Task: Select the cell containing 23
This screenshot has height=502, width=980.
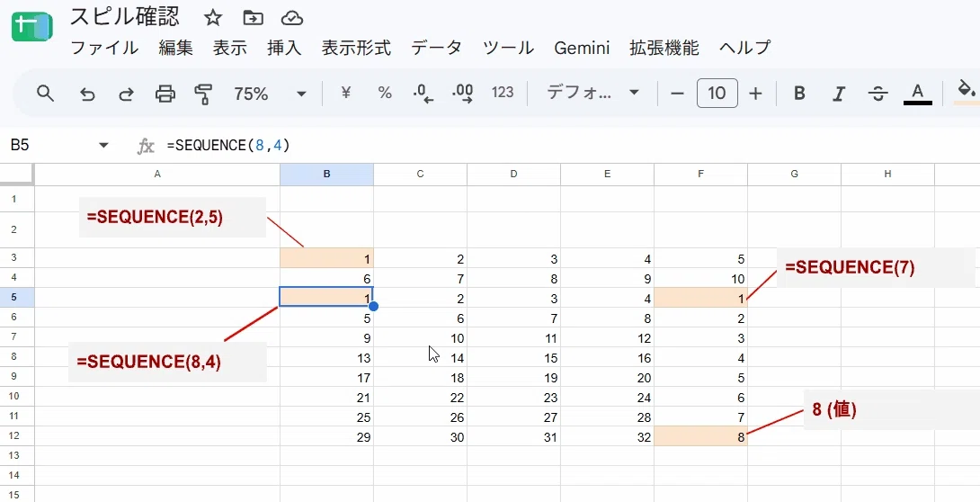Action: (x=513, y=397)
